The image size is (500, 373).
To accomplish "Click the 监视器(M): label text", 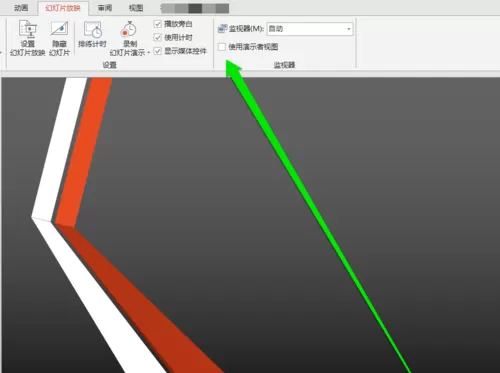I will pos(246,29).
